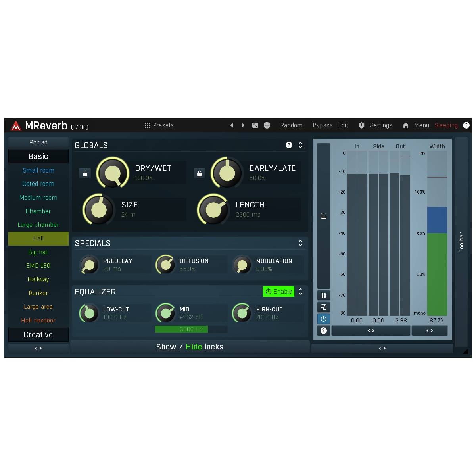Screen dimensions: 476x476
Task: Click the Early/Late knob
Action: point(227,173)
